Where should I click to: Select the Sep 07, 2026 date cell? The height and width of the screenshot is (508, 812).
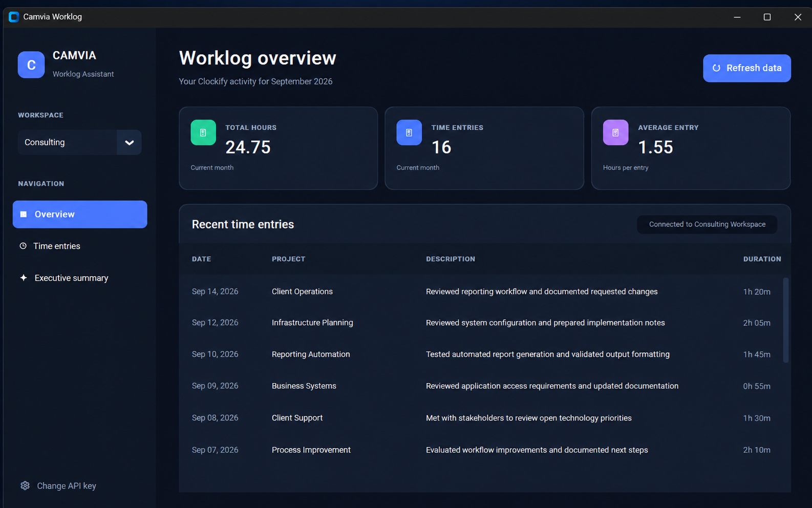[215, 450]
